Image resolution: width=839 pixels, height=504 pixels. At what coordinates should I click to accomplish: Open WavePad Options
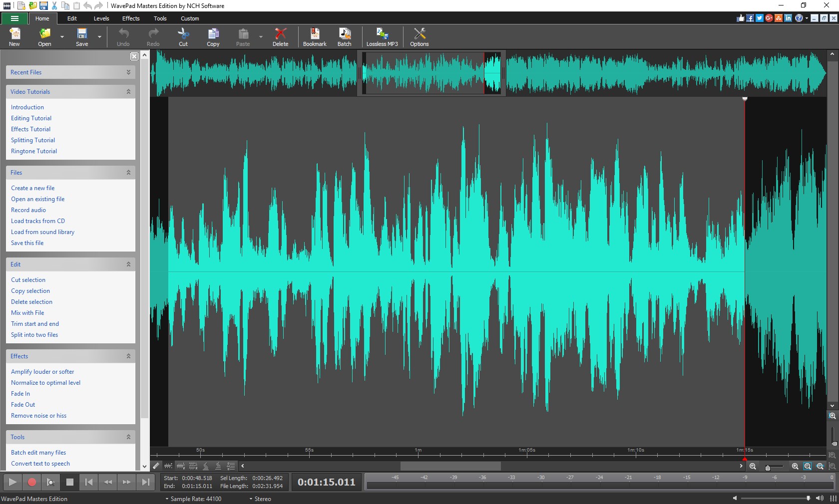coord(419,37)
